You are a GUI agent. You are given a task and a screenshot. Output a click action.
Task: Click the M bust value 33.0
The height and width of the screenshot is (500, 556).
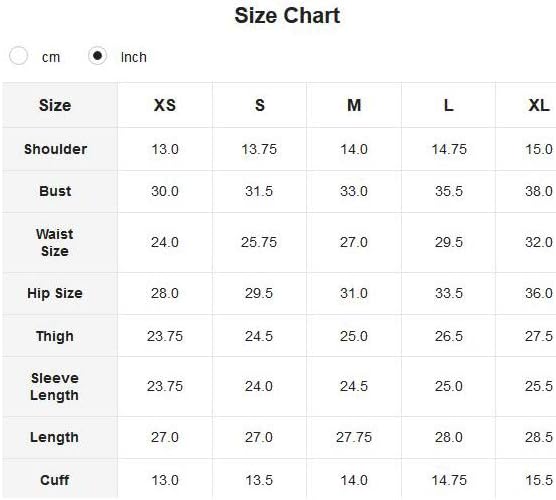pos(354,191)
